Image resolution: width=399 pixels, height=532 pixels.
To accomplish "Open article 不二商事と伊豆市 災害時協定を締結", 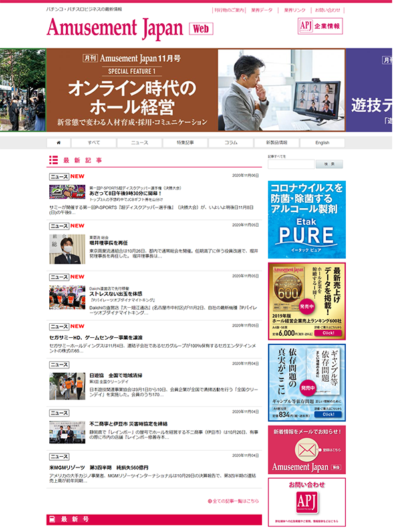I will tap(128, 424).
